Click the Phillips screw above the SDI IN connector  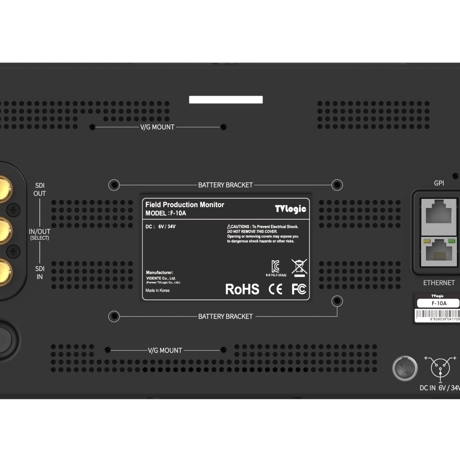[x=13, y=251]
